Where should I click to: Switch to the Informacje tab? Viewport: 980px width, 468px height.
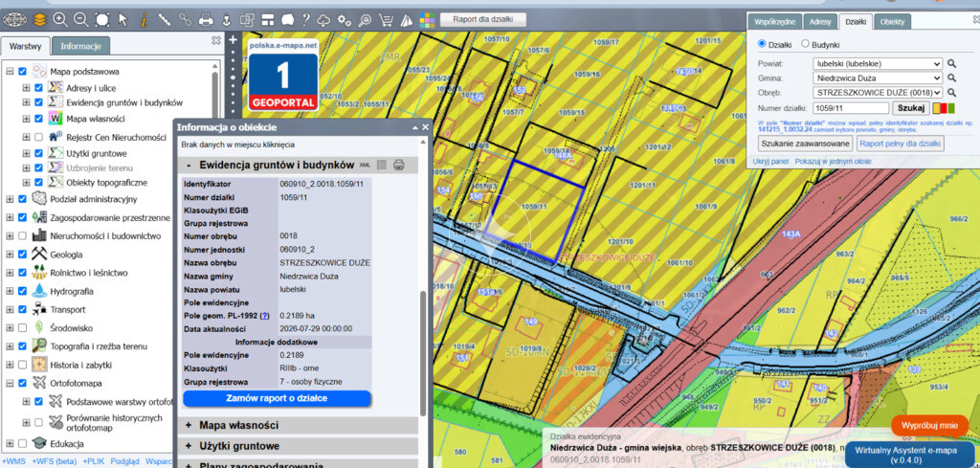pyautogui.click(x=81, y=46)
